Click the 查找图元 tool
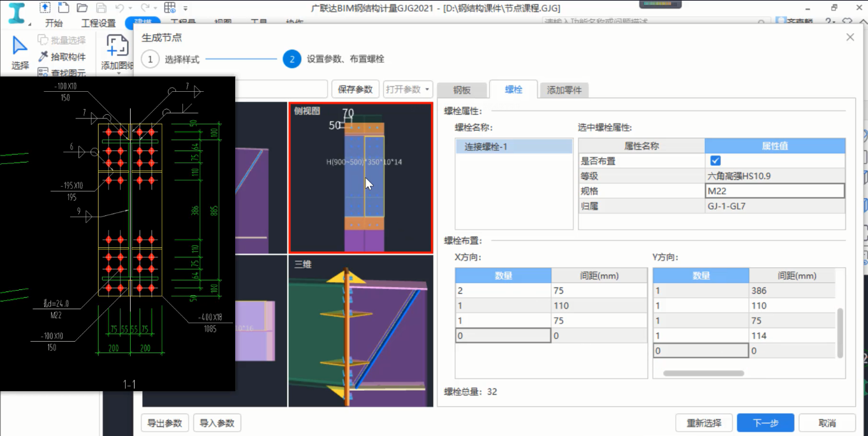Image resolution: width=868 pixels, height=436 pixels. (x=61, y=73)
